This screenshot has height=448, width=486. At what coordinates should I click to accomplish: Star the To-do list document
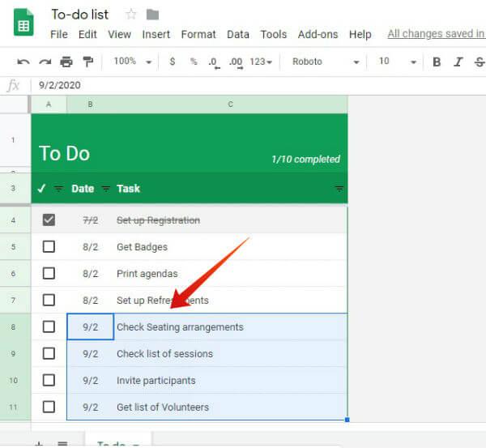(131, 15)
